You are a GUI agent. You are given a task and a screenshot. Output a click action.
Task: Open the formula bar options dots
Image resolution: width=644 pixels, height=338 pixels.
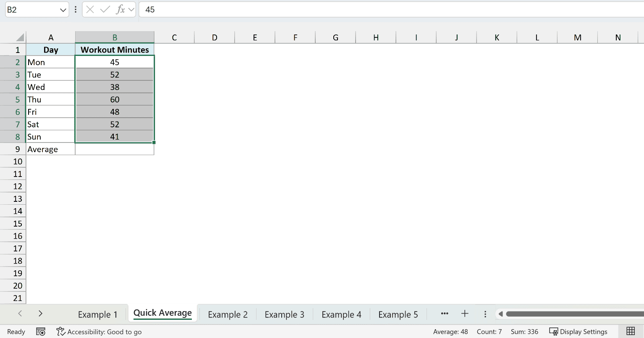coord(76,10)
